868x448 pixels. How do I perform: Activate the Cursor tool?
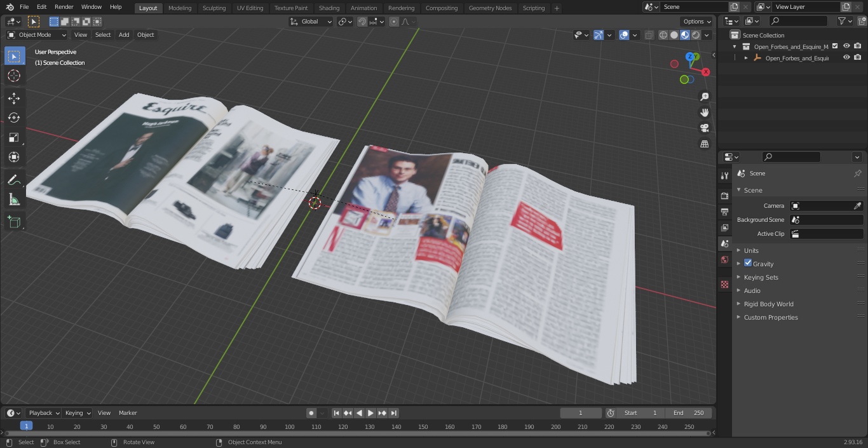point(14,76)
